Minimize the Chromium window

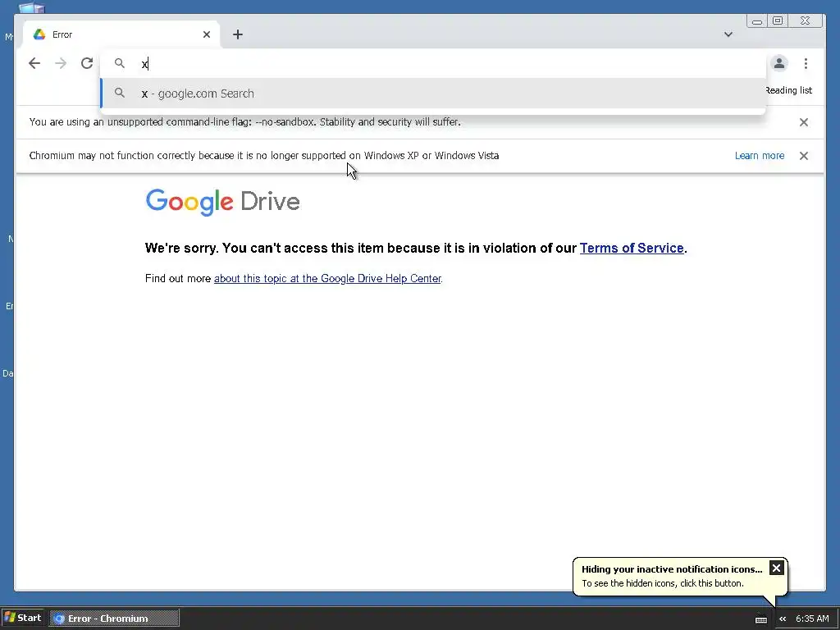coord(757,21)
